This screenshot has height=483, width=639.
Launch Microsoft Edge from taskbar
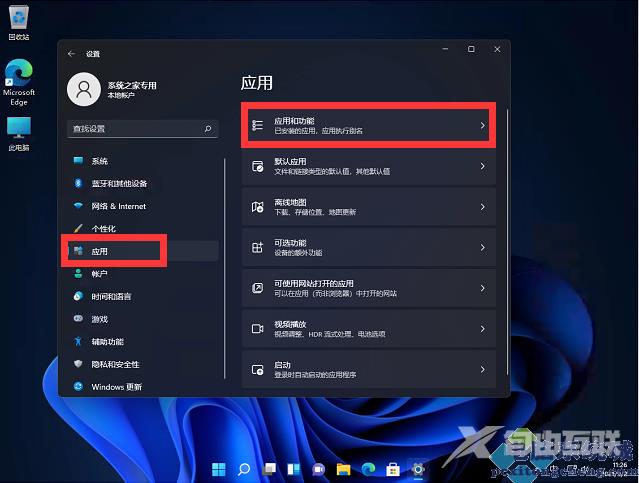coord(368,470)
